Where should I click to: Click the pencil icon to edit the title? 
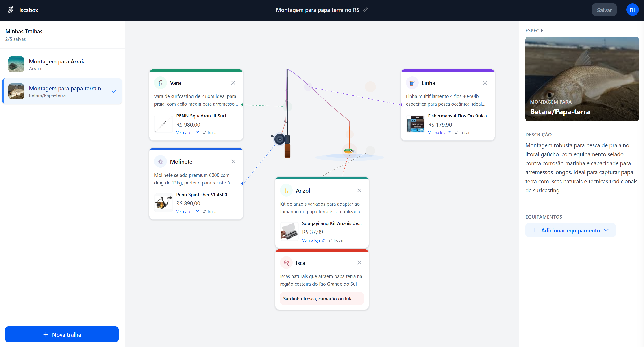coord(365,10)
